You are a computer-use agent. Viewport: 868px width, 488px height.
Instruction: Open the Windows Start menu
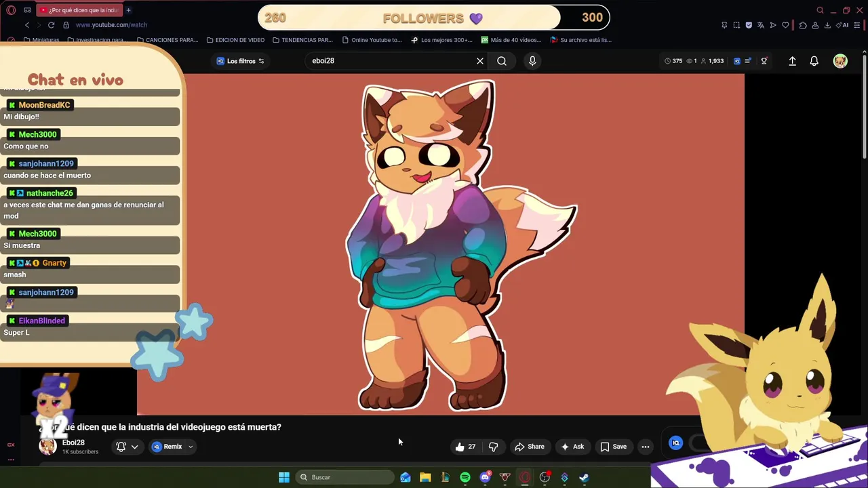(284, 477)
